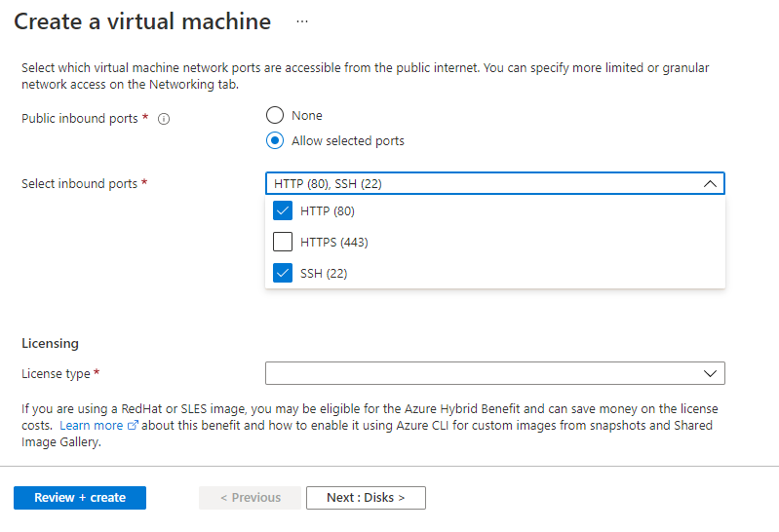Click the info icon beside Public inbound ports

[164, 119]
